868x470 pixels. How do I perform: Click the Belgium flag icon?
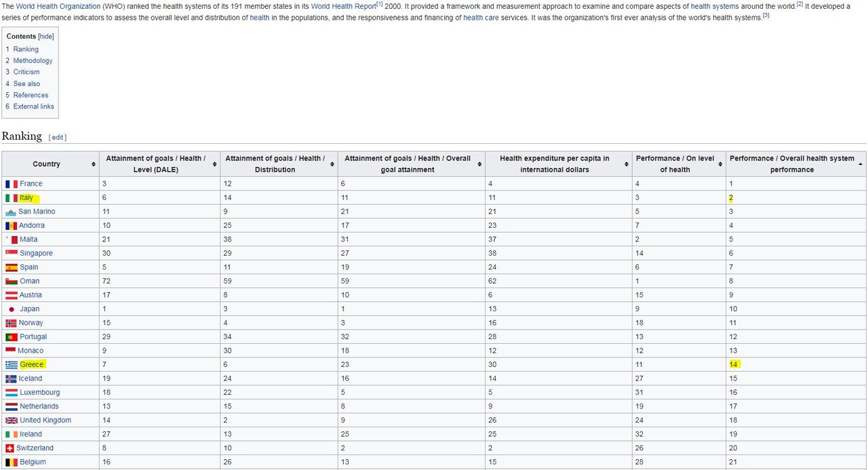[11, 462]
